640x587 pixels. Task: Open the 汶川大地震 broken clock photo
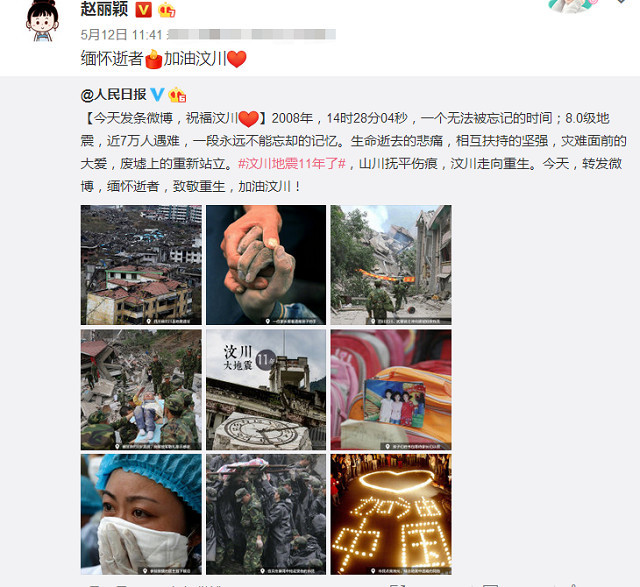point(266,390)
